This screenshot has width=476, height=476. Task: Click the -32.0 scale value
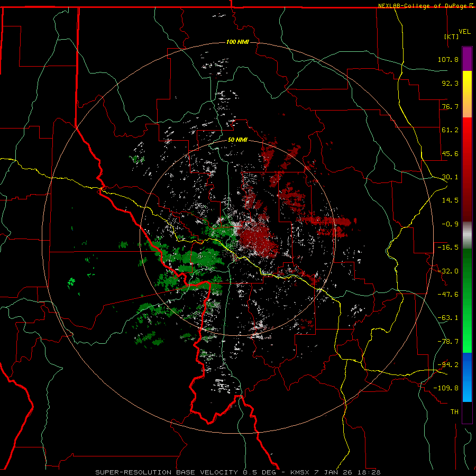coord(448,271)
